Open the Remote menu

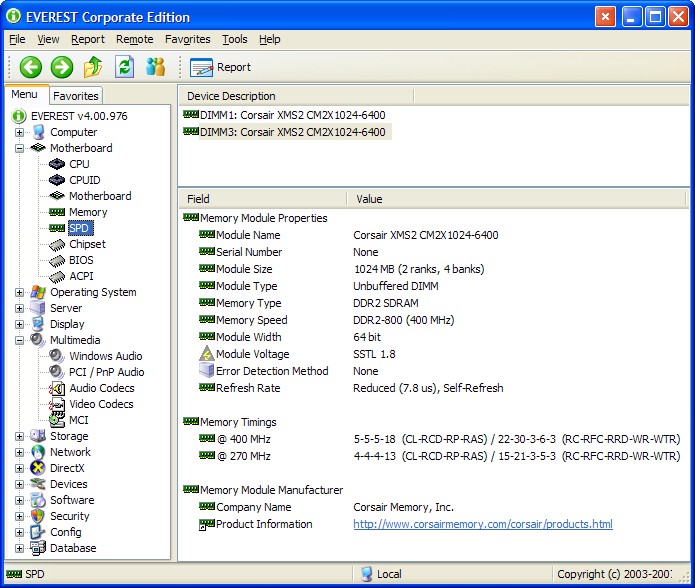pyautogui.click(x=135, y=39)
